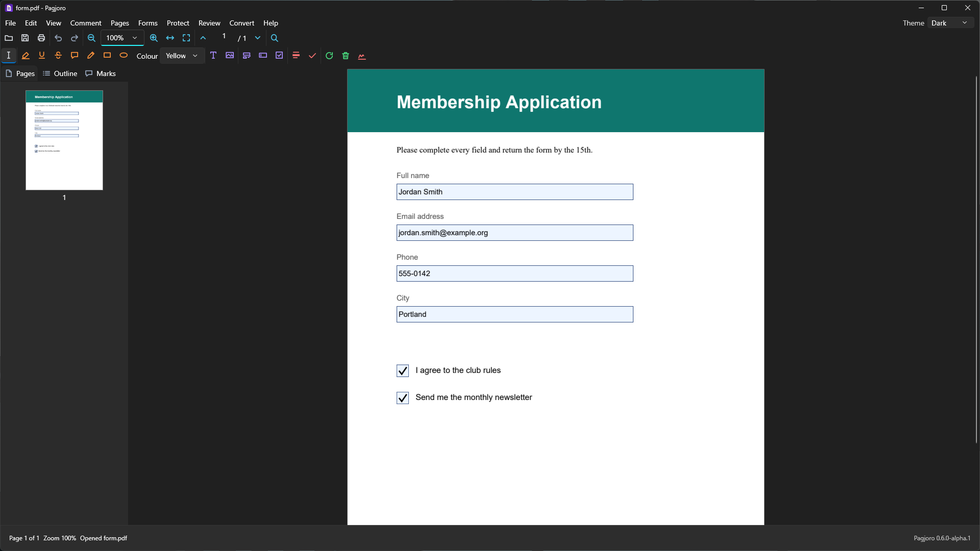Fit the whole page in view
This screenshot has height=551, width=980.
pos(186,38)
